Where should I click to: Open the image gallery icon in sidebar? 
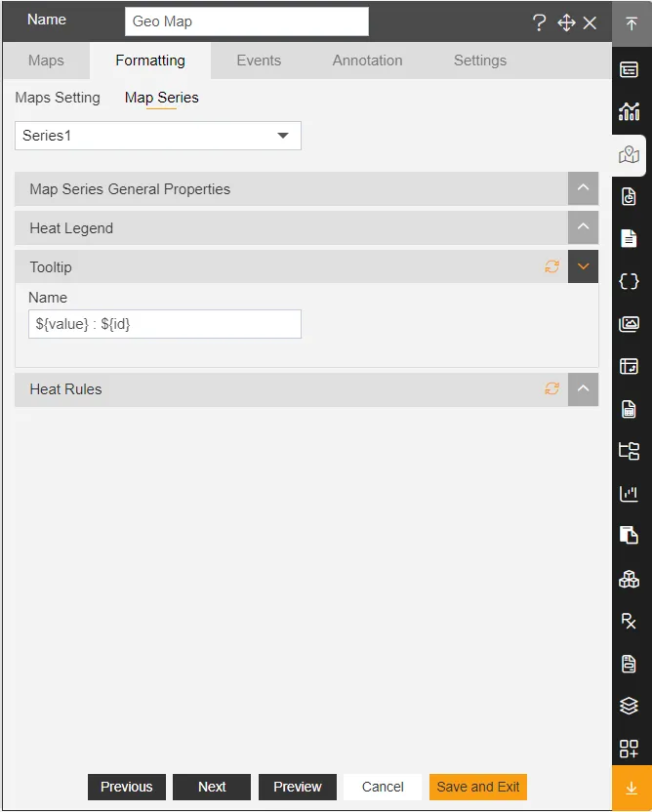click(629, 324)
